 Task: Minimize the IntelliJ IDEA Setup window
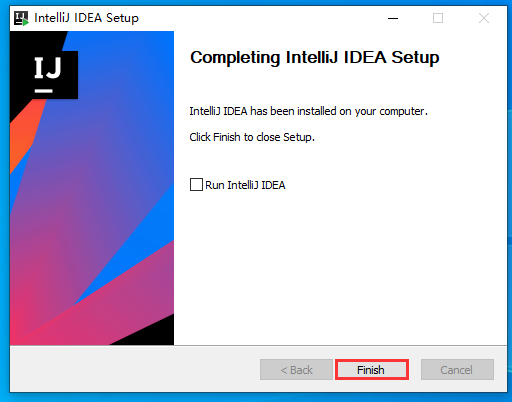(393, 18)
